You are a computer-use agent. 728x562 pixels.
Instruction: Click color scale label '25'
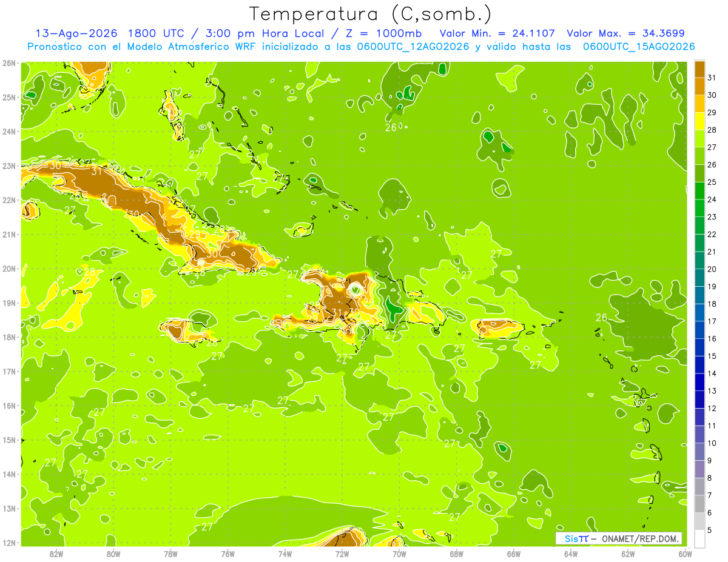[x=712, y=182]
